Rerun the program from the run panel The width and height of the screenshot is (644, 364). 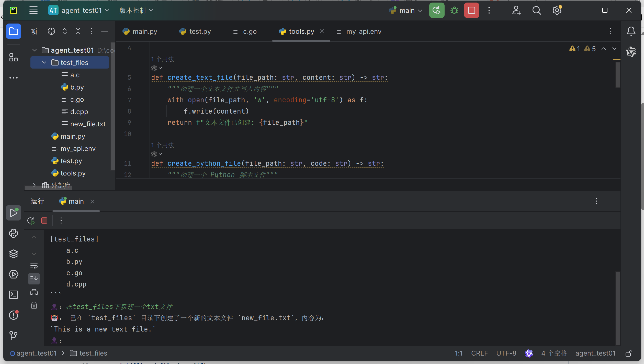[x=30, y=220]
